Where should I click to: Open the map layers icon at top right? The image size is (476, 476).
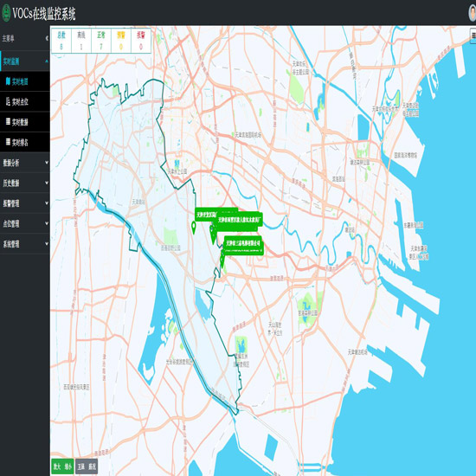[x=473, y=35]
